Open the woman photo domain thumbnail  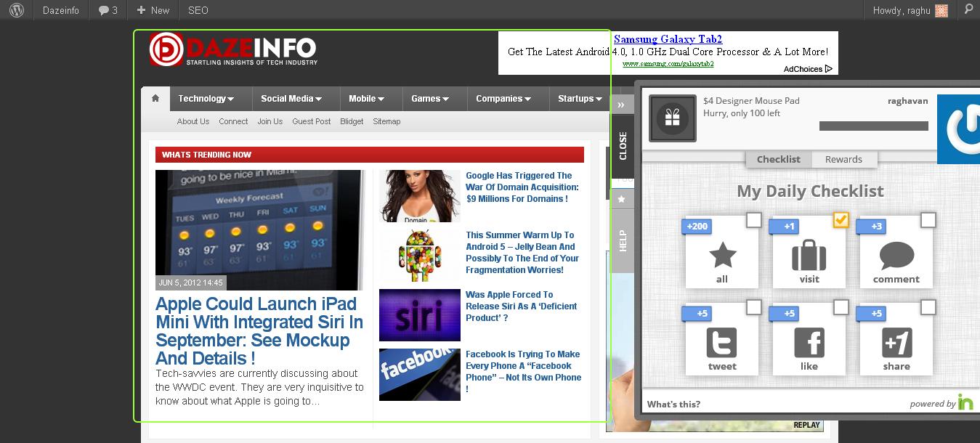click(420, 196)
